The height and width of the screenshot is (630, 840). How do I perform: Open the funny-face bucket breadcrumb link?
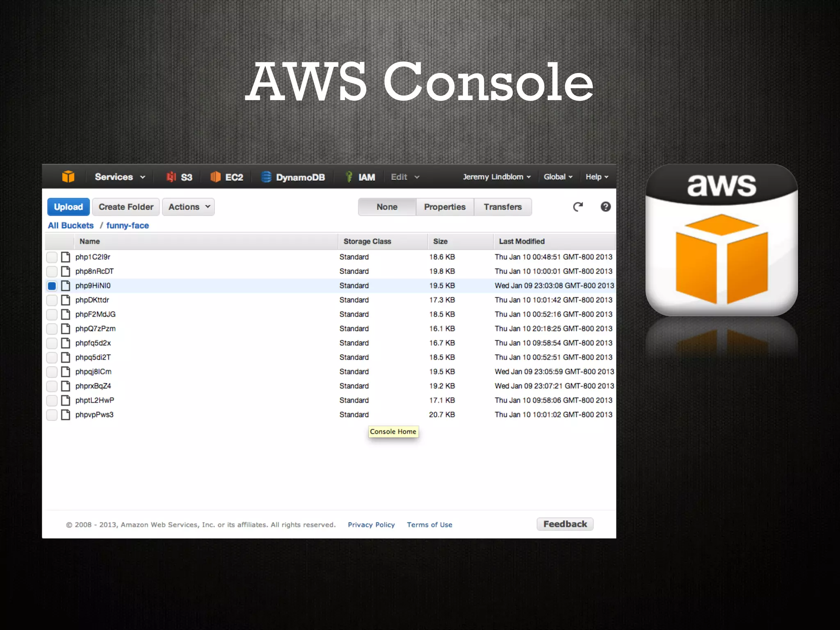128,226
